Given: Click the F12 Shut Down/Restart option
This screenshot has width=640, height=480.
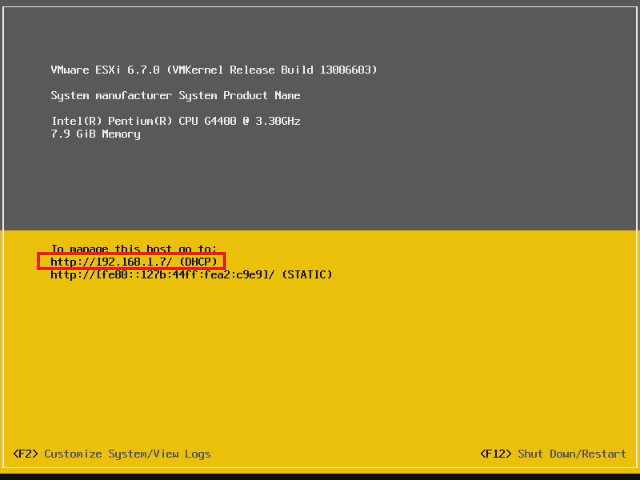Looking at the screenshot, I should coord(553,454).
